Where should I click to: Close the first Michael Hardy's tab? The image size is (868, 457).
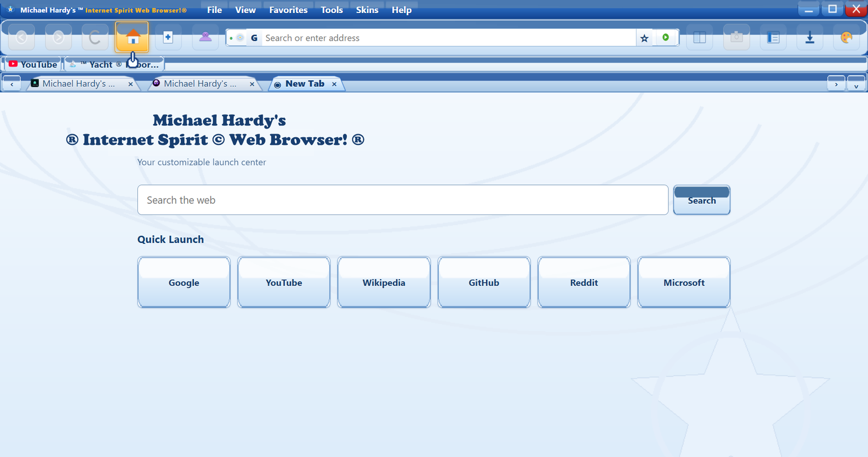(x=130, y=84)
